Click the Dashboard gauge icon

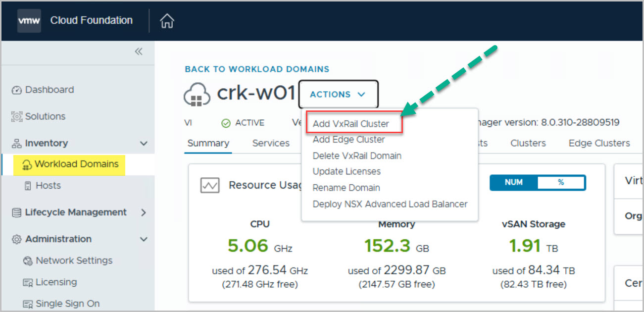[x=17, y=90]
